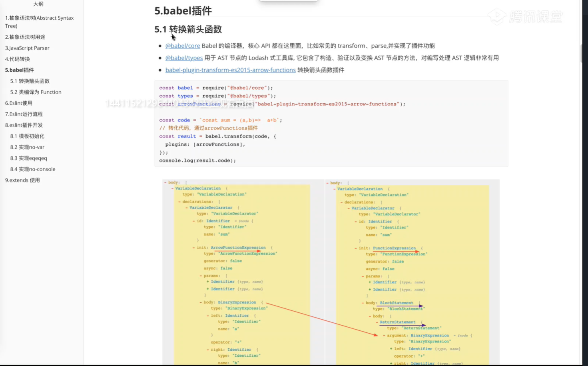The height and width of the screenshot is (366, 588).
Task: Open babel-plugin-transform-es2015-arrow-functions link
Action: 230,70
